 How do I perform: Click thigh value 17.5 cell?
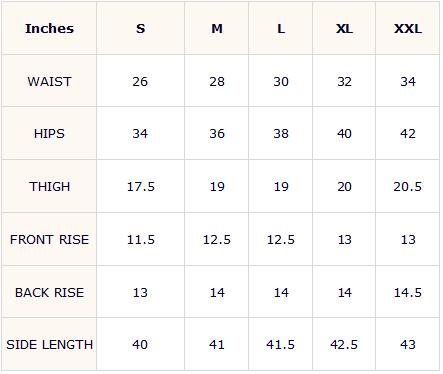tap(141, 186)
